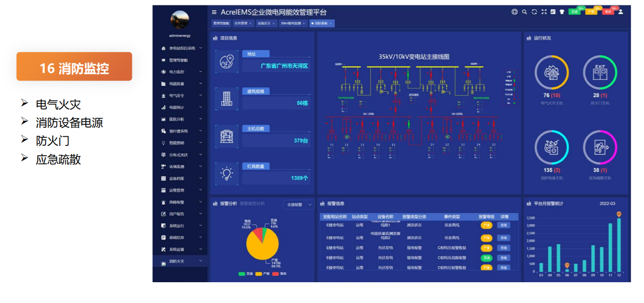This screenshot has height=303, width=644.
Task: Click the 系统运行 sidebar icon
Action: click(164, 226)
